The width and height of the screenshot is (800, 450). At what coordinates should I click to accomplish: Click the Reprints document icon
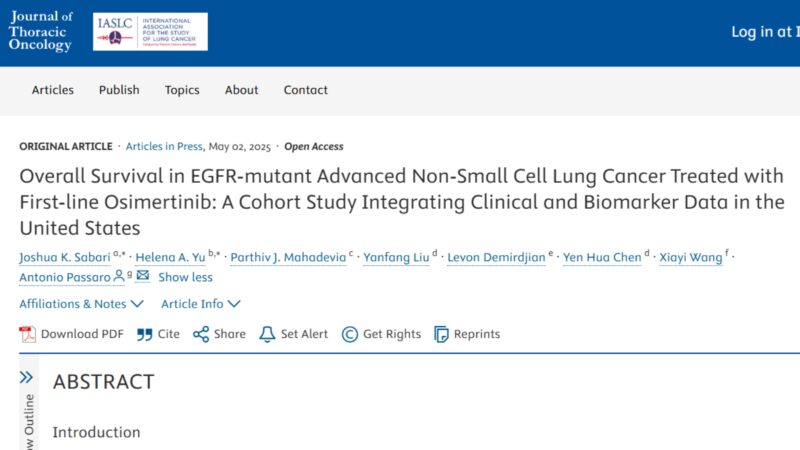[441, 334]
